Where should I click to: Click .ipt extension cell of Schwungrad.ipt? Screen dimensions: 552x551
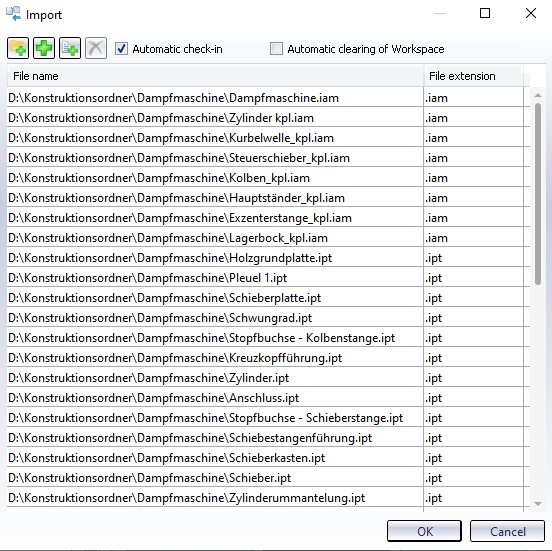pyautogui.click(x=473, y=318)
